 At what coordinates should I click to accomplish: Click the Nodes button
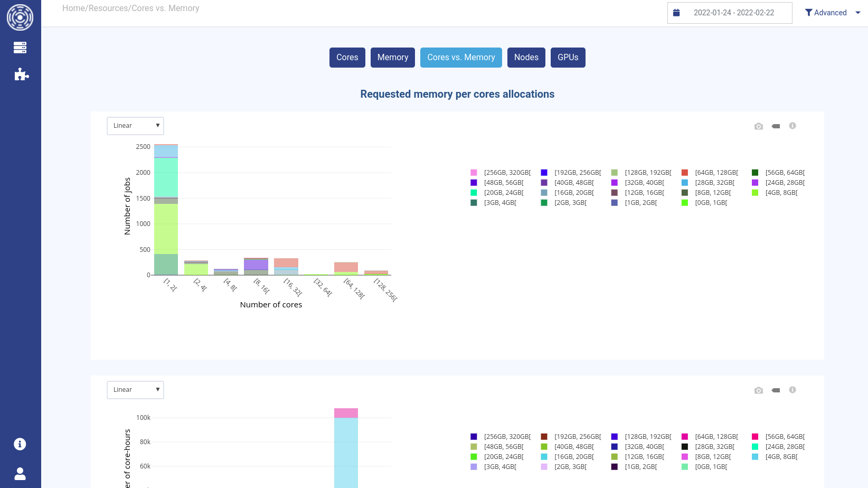[526, 58]
